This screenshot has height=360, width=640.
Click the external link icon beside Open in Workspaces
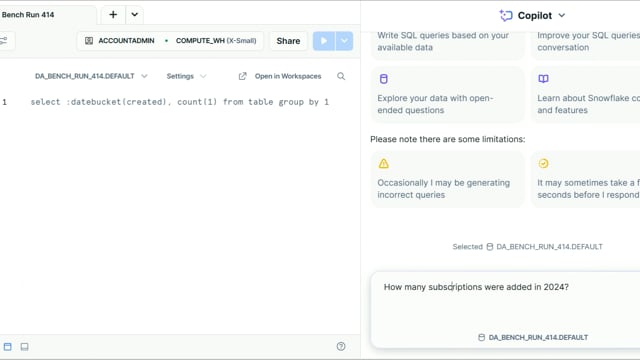(242, 76)
